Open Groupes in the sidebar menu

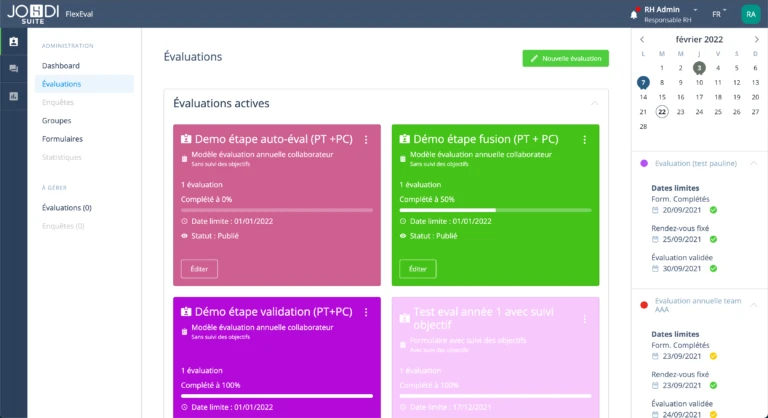56,120
